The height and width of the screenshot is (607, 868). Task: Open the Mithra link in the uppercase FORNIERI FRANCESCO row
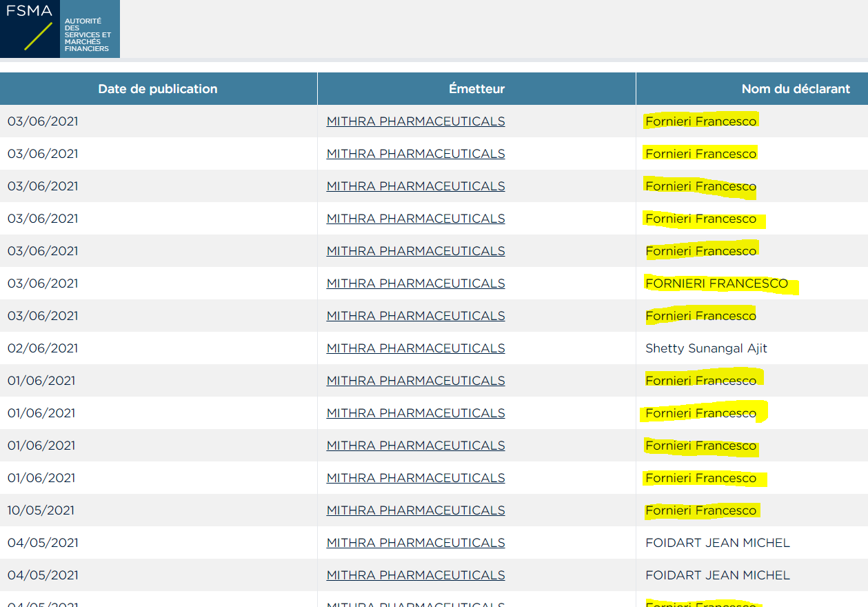(x=416, y=283)
